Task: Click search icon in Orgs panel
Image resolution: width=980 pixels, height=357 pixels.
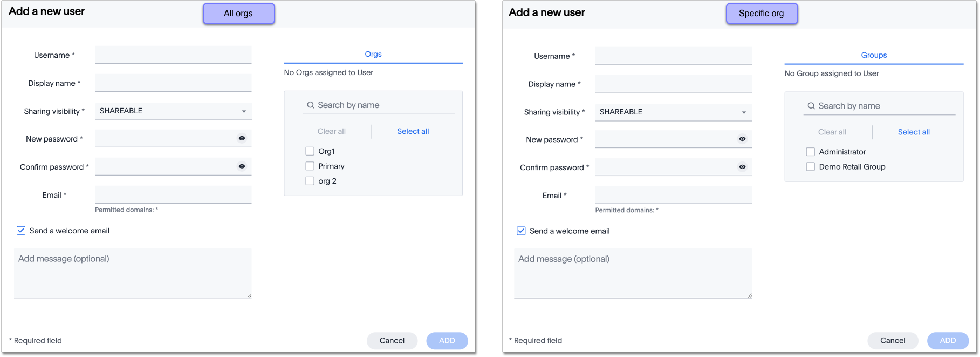Action: pyautogui.click(x=311, y=105)
